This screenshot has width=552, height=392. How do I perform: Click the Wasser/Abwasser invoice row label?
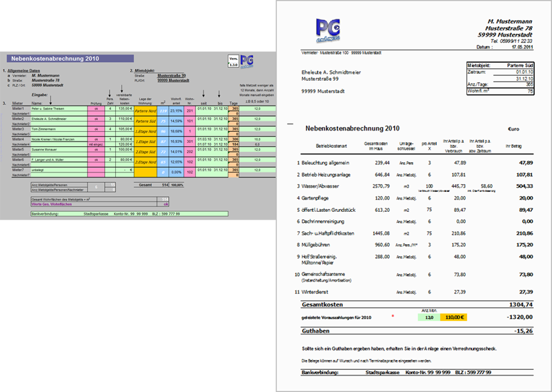point(320,186)
